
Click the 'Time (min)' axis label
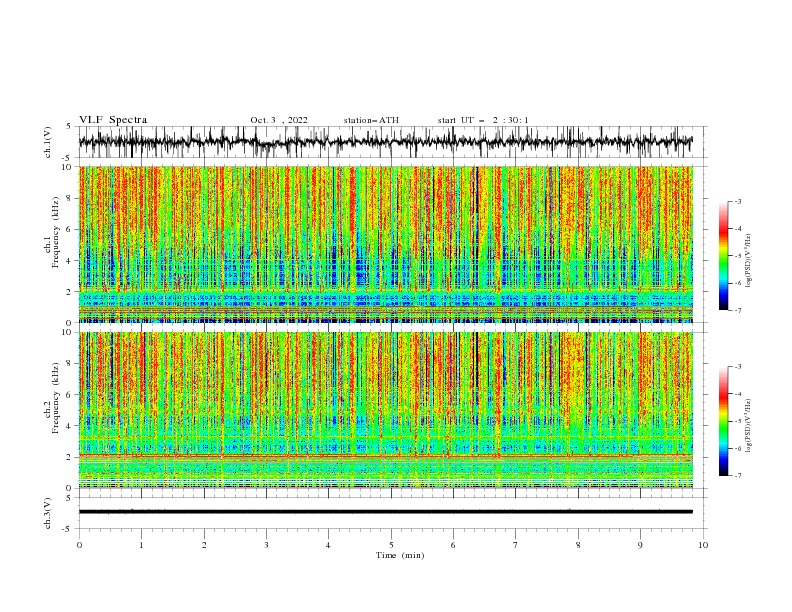coord(400,555)
